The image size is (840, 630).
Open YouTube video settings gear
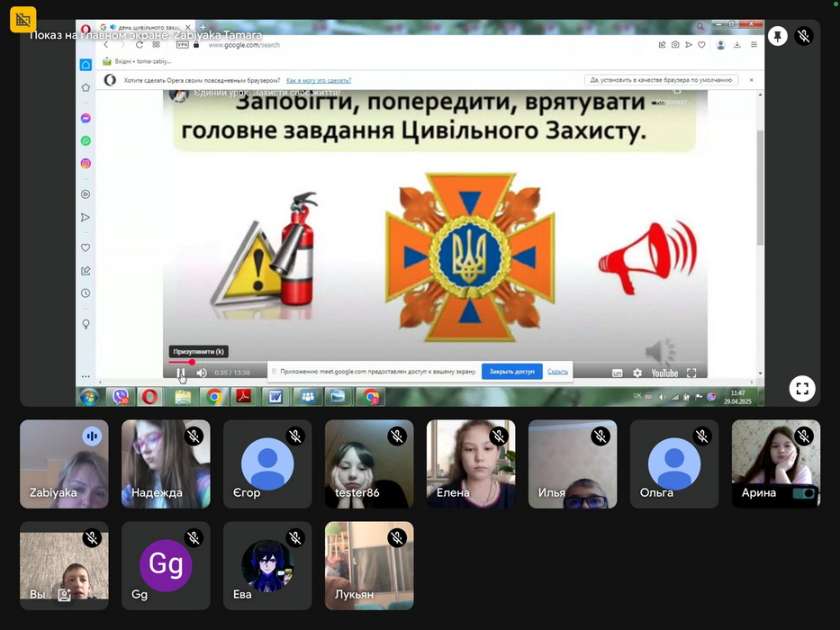pyautogui.click(x=637, y=373)
